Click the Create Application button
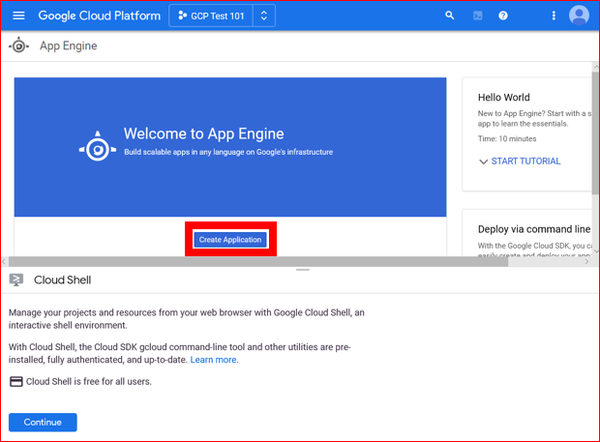The width and height of the screenshot is (600, 442). pos(230,240)
